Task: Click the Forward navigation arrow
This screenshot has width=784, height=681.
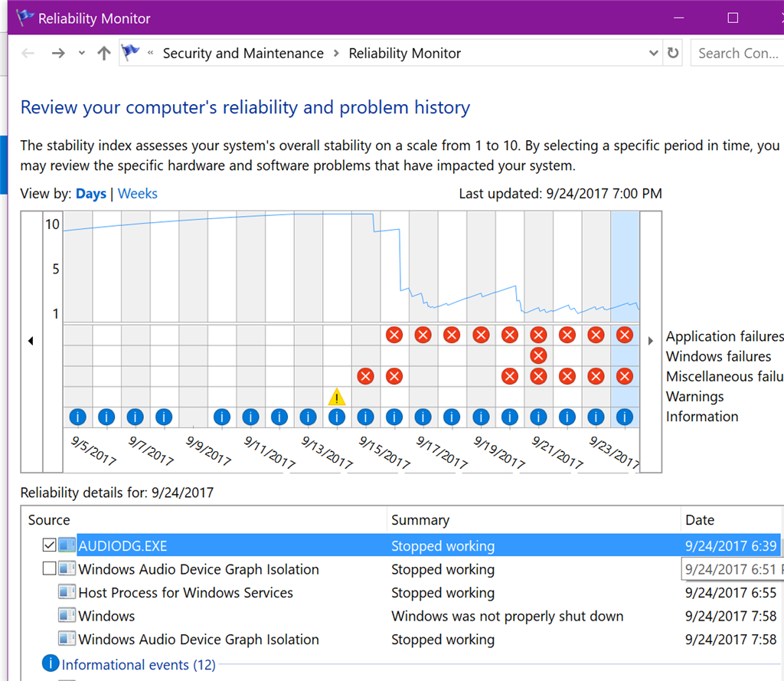Action: pyautogui.click(x=58, y=53)
